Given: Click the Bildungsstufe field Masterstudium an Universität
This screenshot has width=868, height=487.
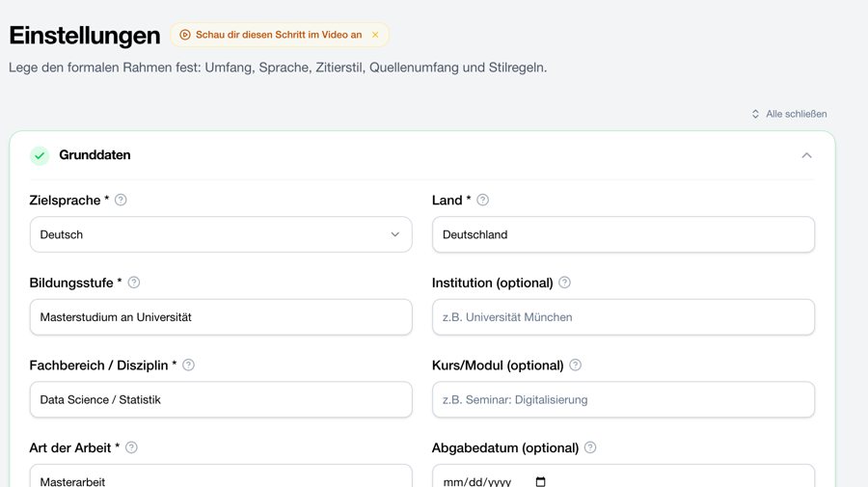Looking at the screenshot, I should coord(221,317).
